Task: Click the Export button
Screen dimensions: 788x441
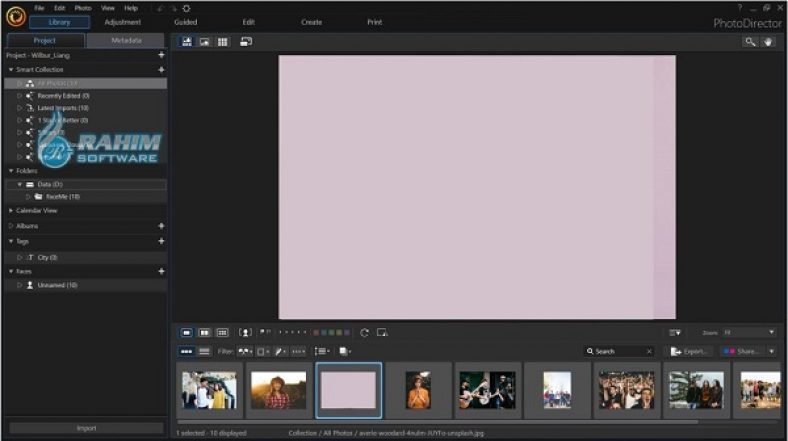Action: tap(691, 352)
